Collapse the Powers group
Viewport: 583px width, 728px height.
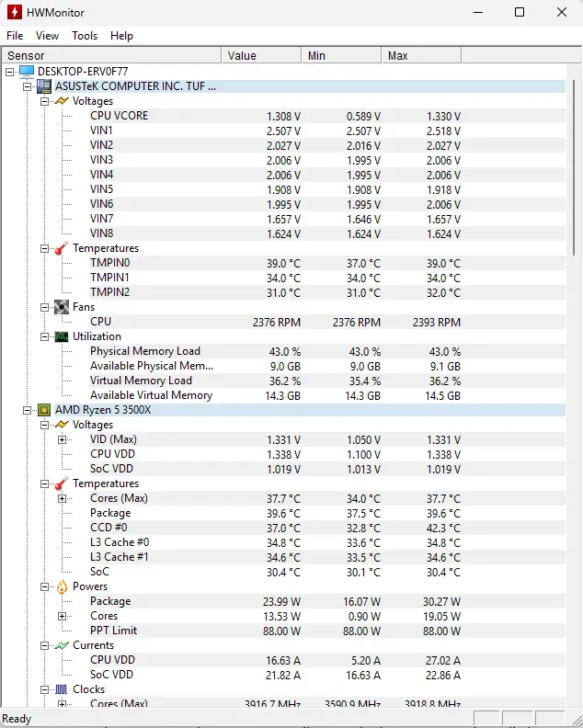point(44,586)
